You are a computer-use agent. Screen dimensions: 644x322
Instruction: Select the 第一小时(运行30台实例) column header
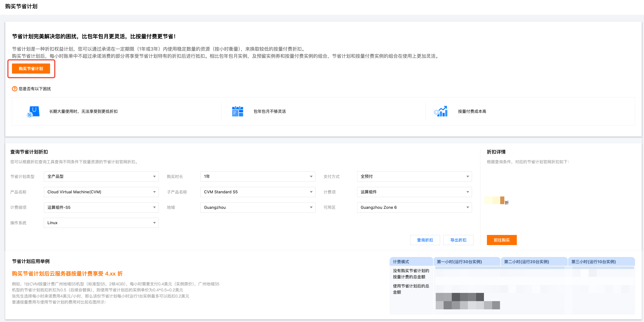pos(459,262)
